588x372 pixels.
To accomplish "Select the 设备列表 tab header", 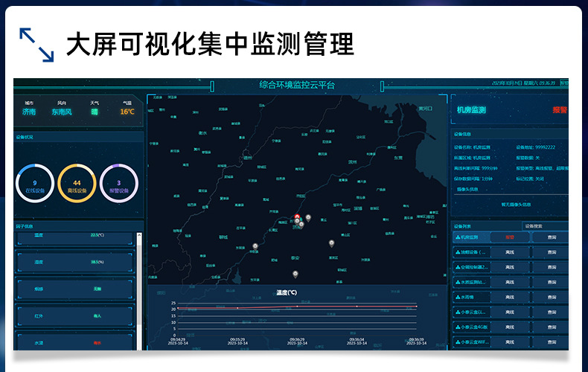I will [462, 226].
